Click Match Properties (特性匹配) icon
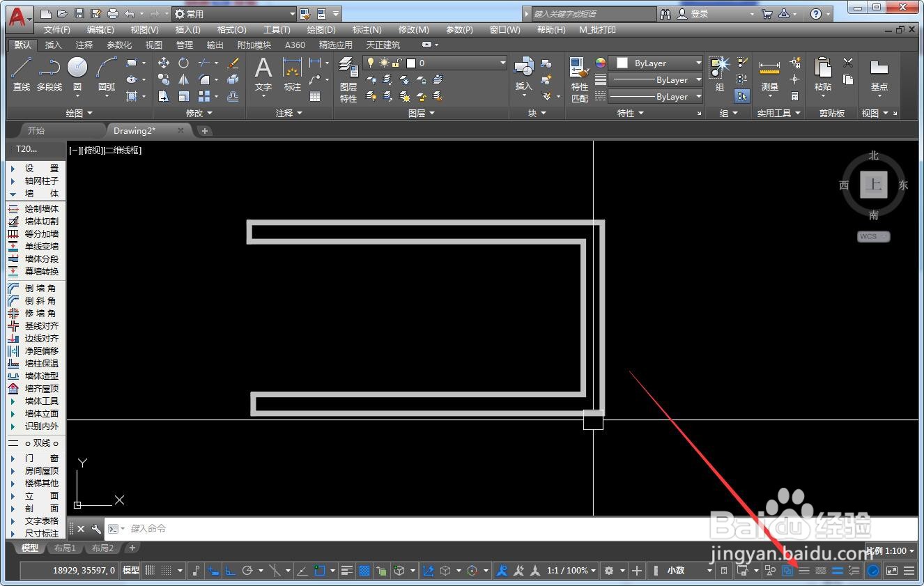 [x=580, y=79]
